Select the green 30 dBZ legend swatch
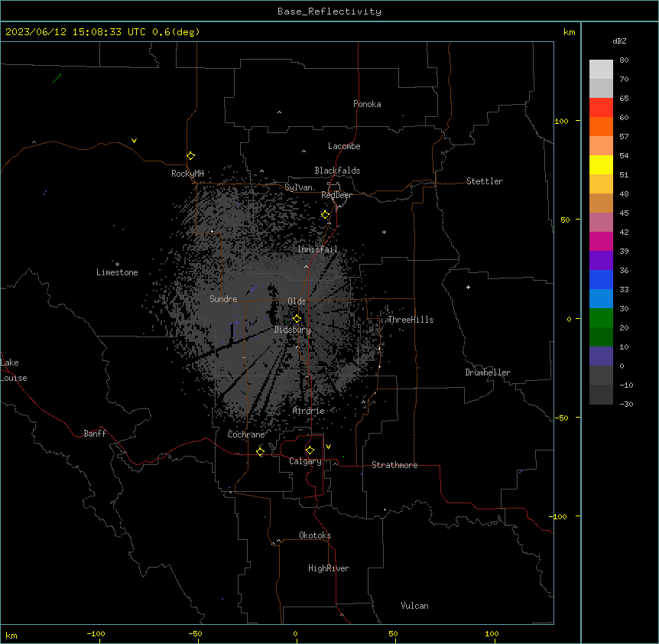659x644 pixels. 601,318
